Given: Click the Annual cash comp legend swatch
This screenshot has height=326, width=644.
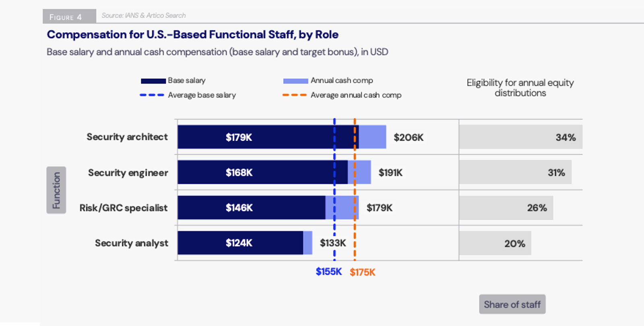Looking at the screenshot, I should pyautogui.click(x=295, y=81).
